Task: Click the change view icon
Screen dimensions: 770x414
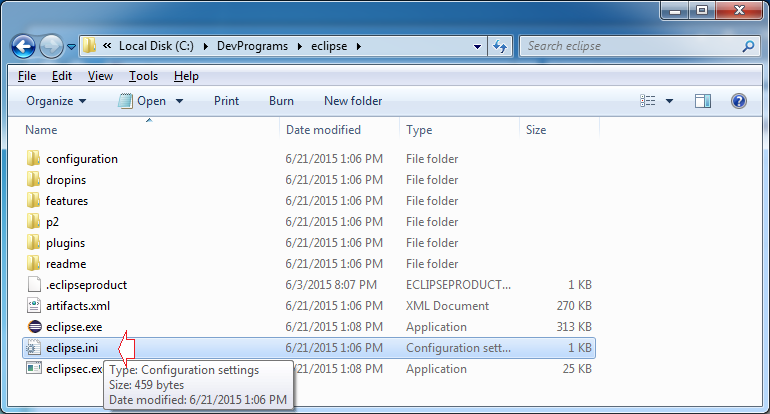Action: point(647,101)
